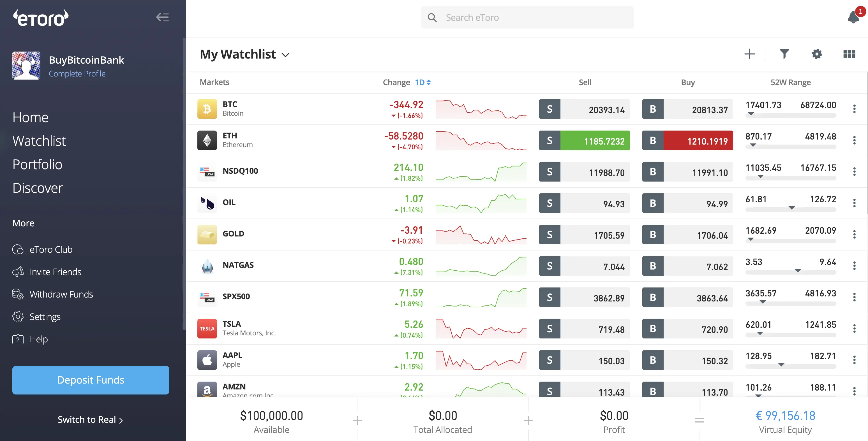
Task: Open Help in sidebar
Action: (x=30, y=339)
